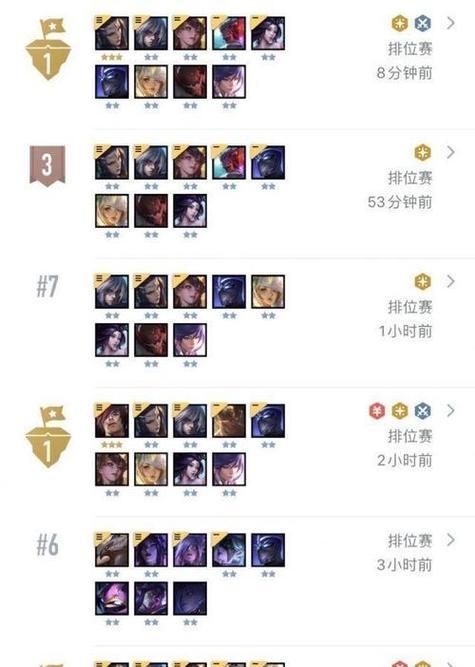Tap the first-place trophy badge of the 2小时前 match
The height and width of the screenshot is (667, 475).
point(48,437)
